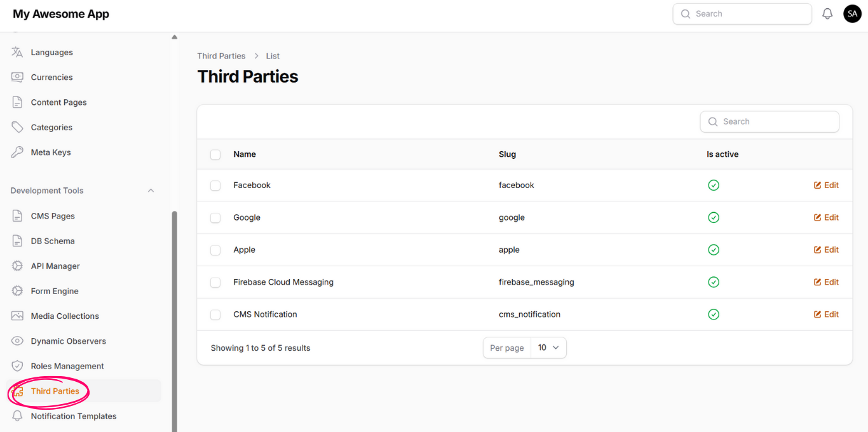The width and height of the screenshot is (868, 432).
Task: Click the Dynamic Observers eye icon
Action: (17, 341)
